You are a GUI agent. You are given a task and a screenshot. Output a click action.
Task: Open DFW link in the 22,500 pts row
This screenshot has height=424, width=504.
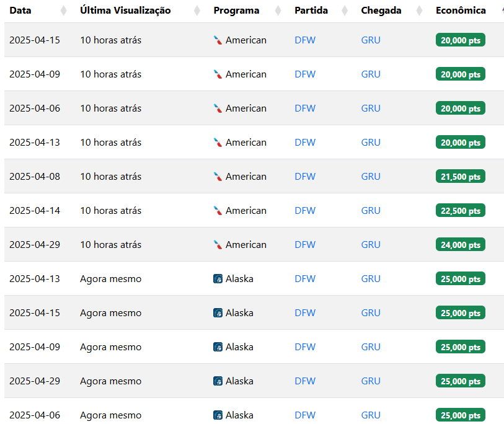click(x=305, y=211)
